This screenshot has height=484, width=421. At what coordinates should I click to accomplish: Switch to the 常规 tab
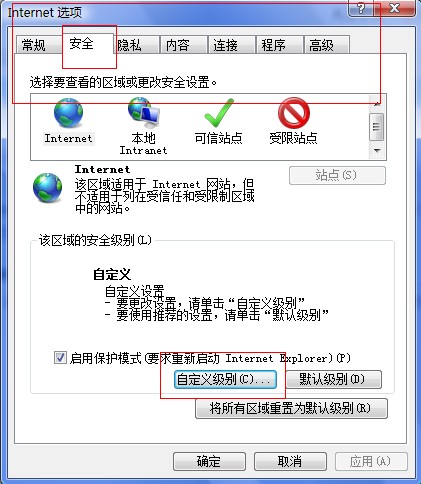[x=34, y=45]
